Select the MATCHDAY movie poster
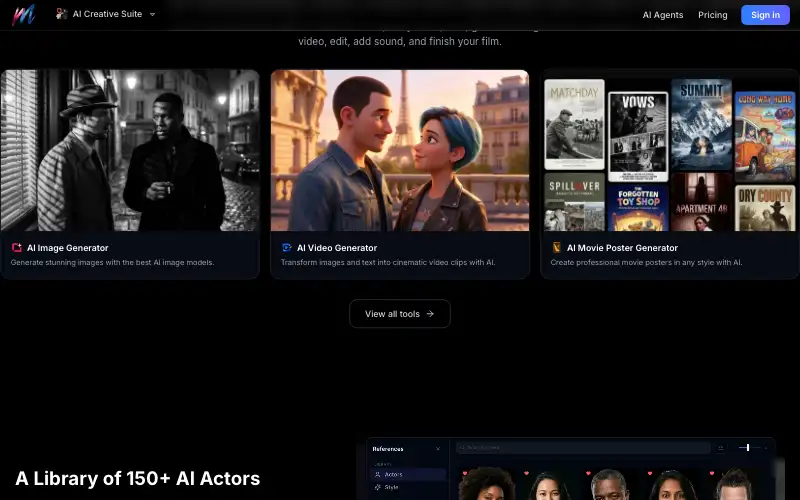800x500 pixels. point(574,124)
